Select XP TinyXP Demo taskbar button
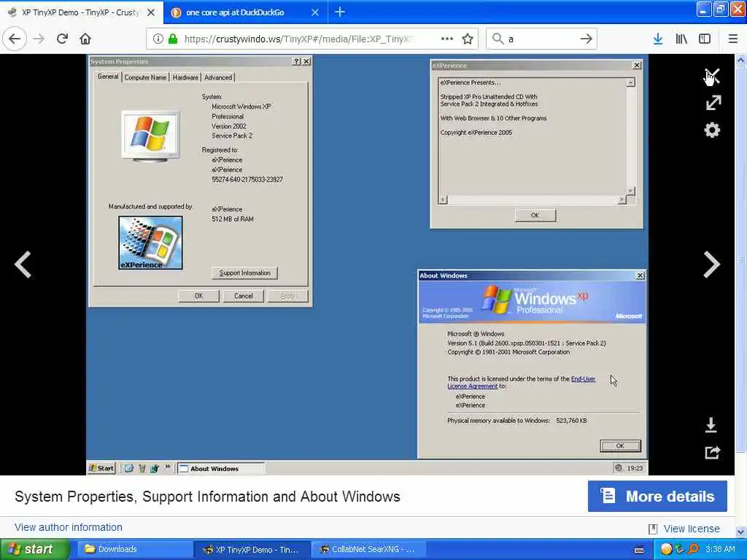Screen dimensions: 747x560 point(252,549)
